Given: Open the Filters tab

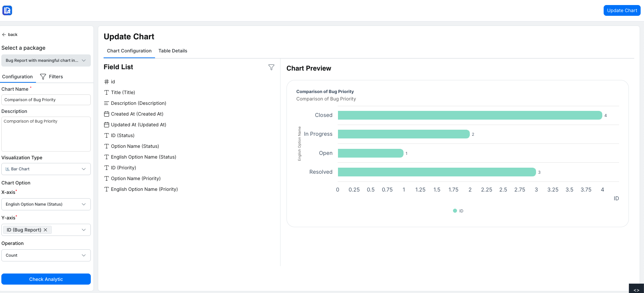Looking at the screenshot, I should coord(52,77).
